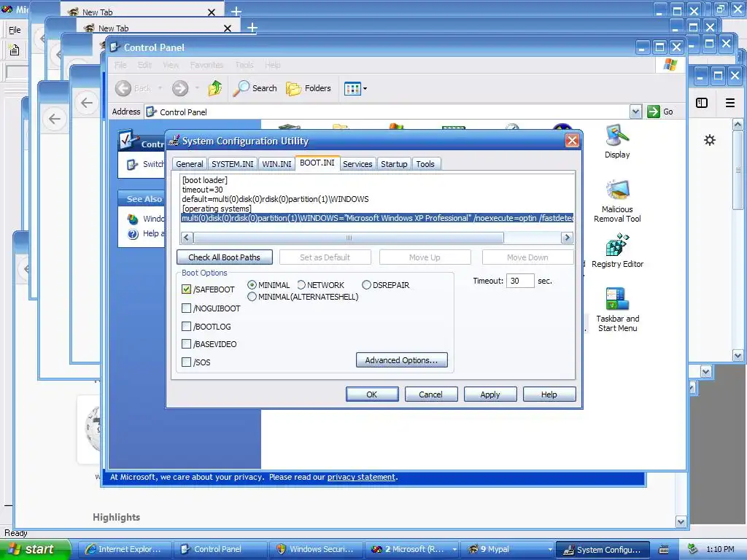Click OK in System Configuration Utility

coord(372,394)
